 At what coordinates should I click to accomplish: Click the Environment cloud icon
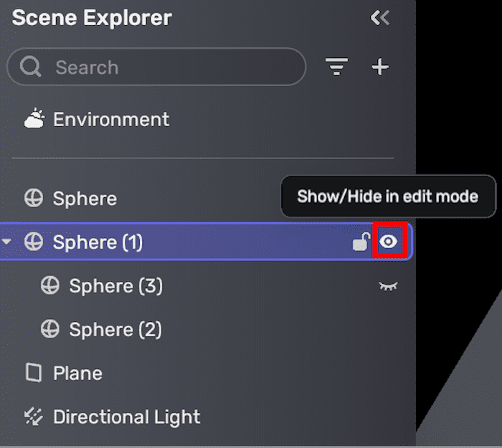(x=34, y=119)
